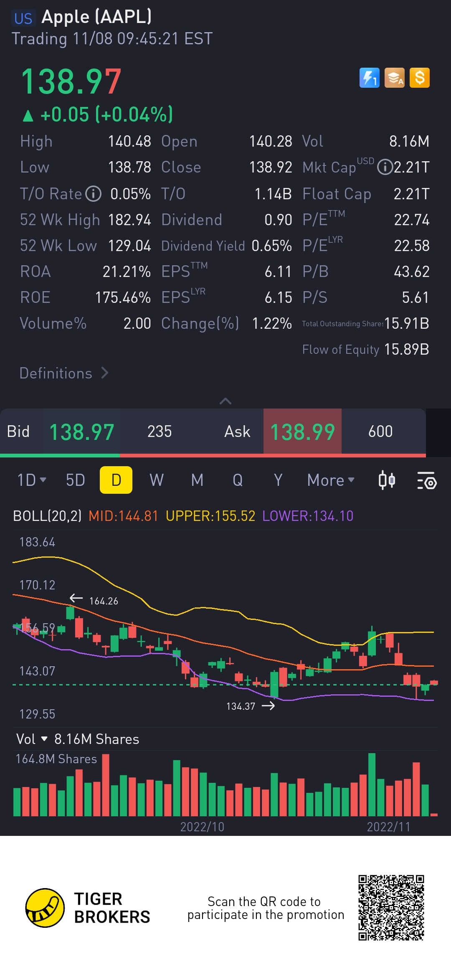Open the Vol indicator dropdown
This screenshot has height=980, width=451.
point(32,739)
